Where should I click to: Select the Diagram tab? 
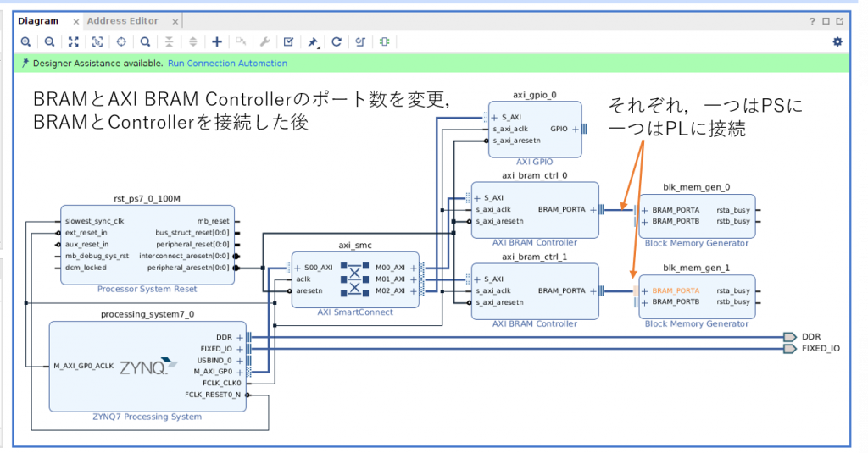click(38, 21)
